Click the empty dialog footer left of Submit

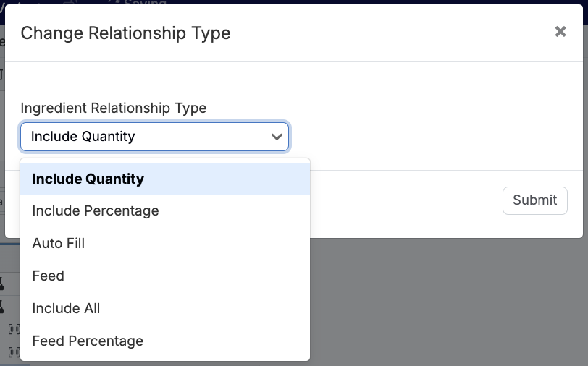[406, 200]
